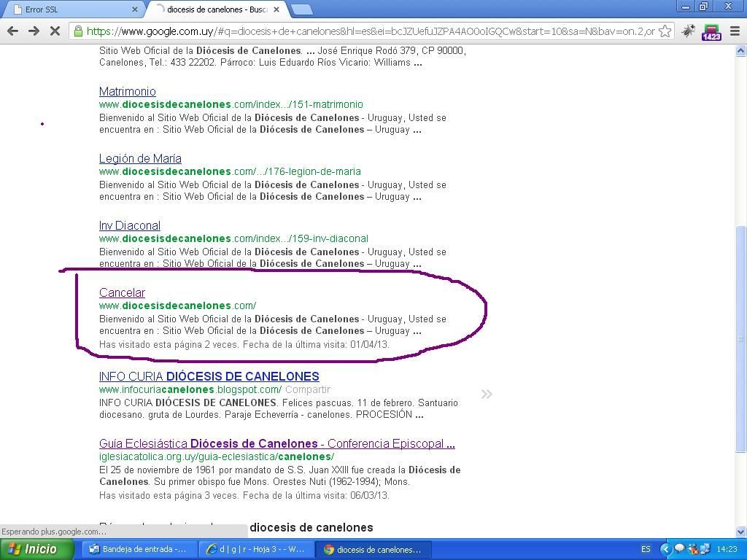Click the URL www.diocesisdecanelones.com/index.../159-inv-diaconal
This screenshot has width=747, height=560.
tap(233, 238)
